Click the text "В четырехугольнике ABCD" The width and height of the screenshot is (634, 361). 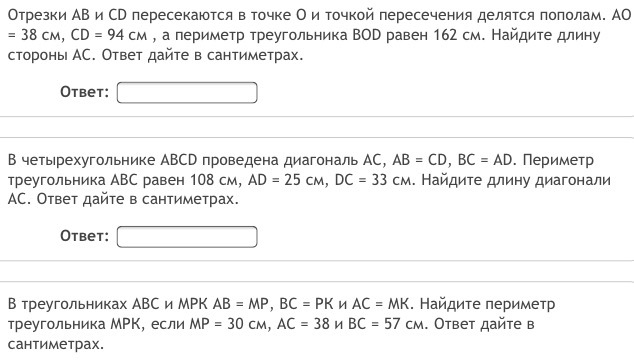click(102, 160)
